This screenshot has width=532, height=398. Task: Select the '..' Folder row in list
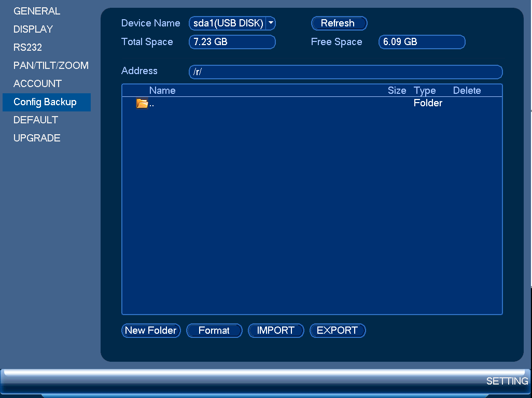click(312, 103)
